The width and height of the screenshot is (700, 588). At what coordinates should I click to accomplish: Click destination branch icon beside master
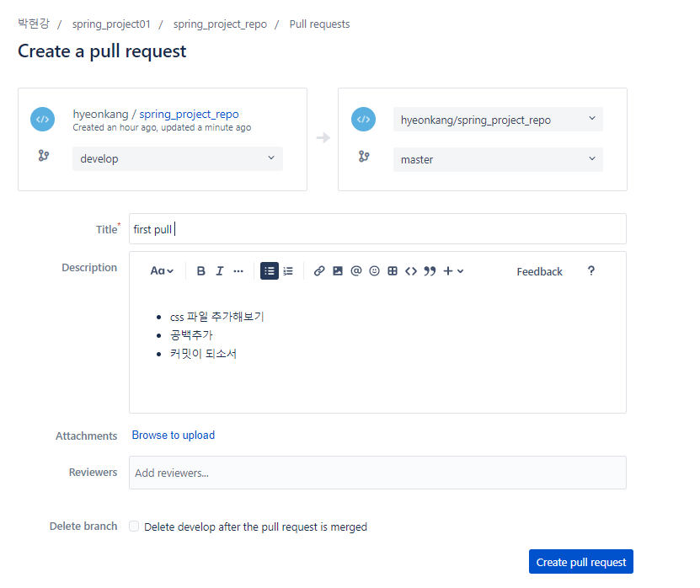point(364,157)
